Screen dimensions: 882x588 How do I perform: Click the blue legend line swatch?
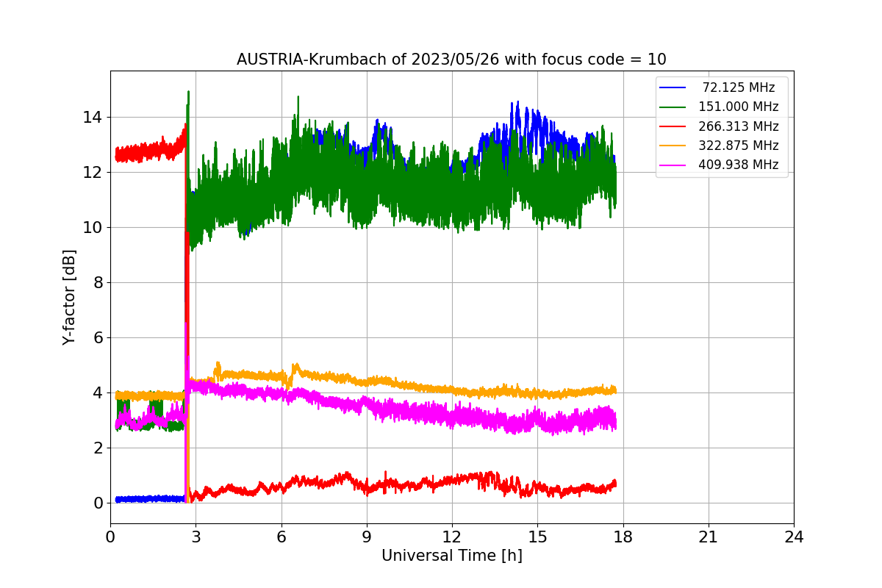pos(673,87)
